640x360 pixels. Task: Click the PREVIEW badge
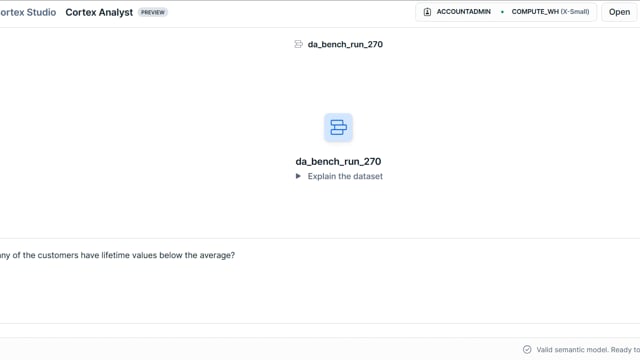tap(153, 12)
